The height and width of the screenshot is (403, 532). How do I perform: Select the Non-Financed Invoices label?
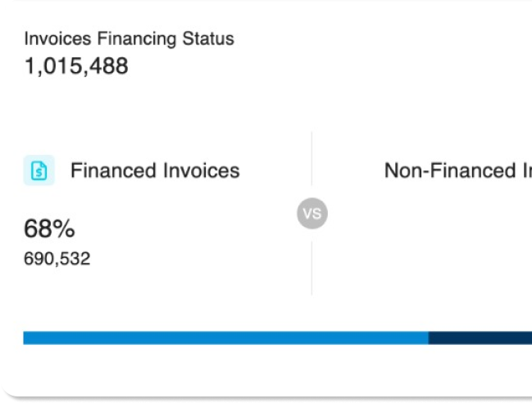coord(457,170)
